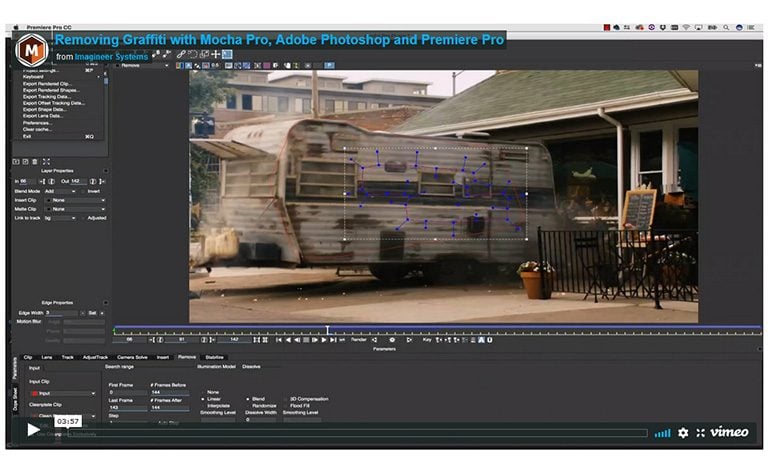Image resolution: width=770 pixels, height=472 pixels.
Task: Click the Vimeo logo link
Action: (x=729, y=432)
